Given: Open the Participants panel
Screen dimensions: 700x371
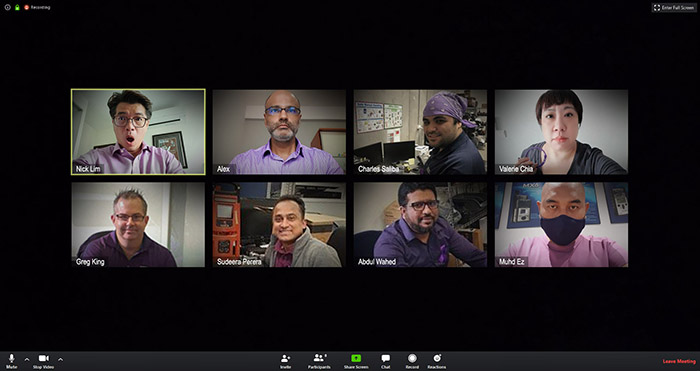Looking at the screenshot, I should (319, 361).
